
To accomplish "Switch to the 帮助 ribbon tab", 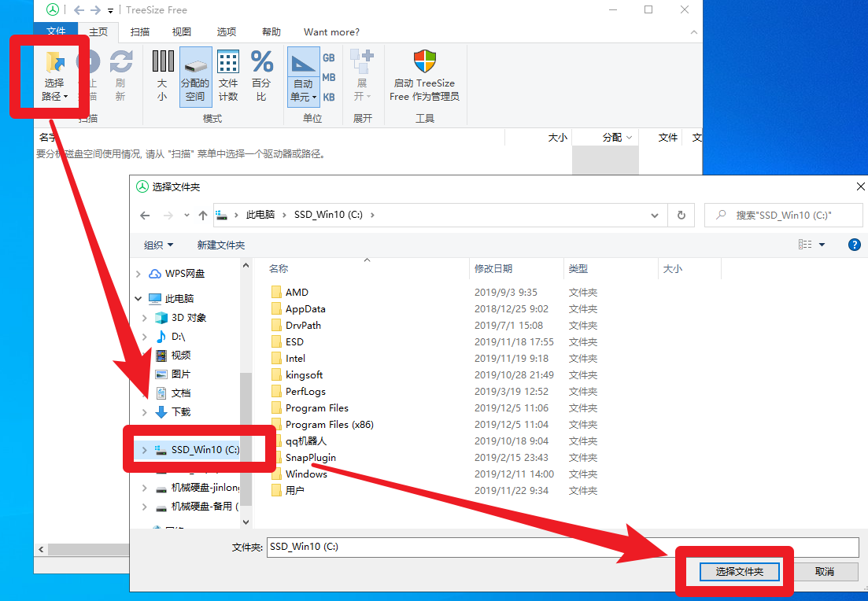I will (x=271, y=32).
